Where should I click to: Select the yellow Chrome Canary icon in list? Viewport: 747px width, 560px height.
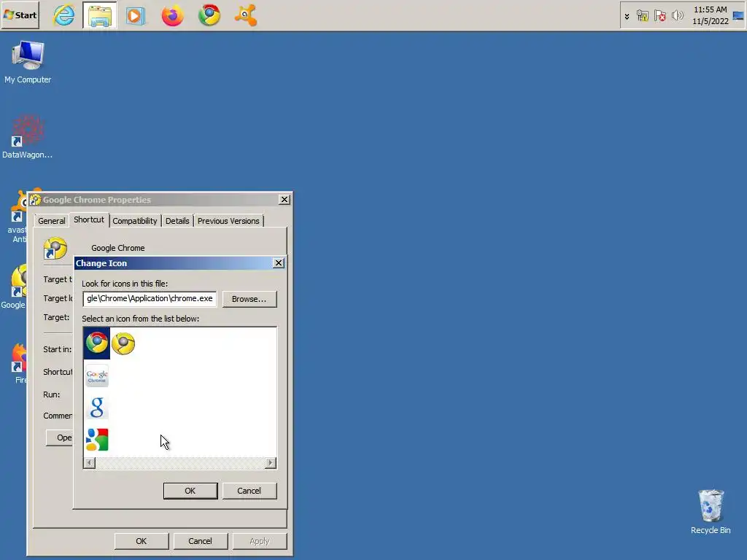[123, 343]
